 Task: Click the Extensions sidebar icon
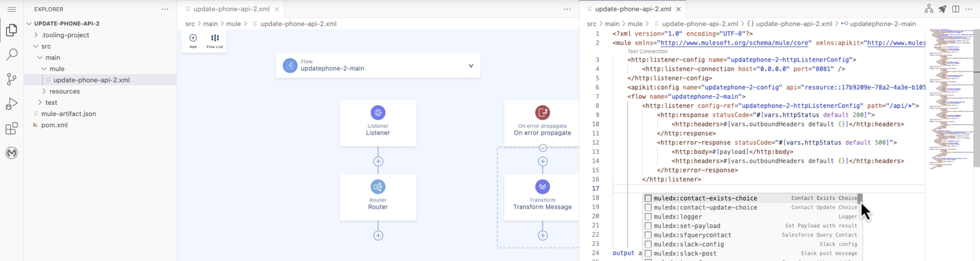tap(11, 129)
